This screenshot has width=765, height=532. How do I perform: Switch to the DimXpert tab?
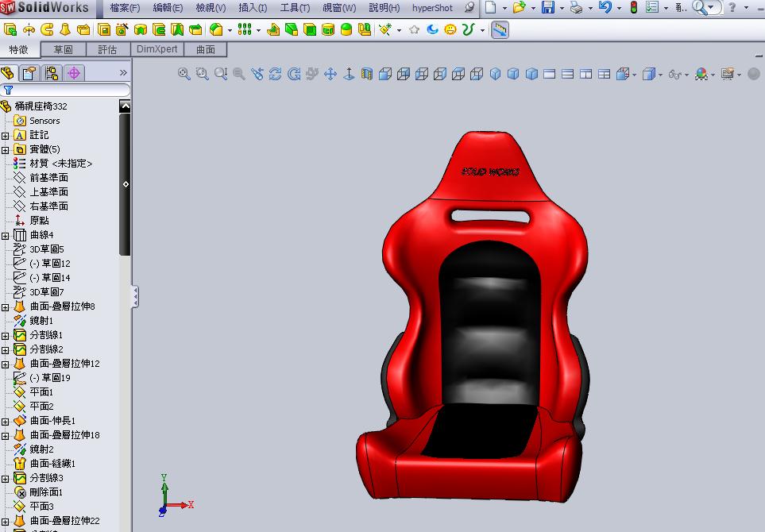[x=157, y=49]
